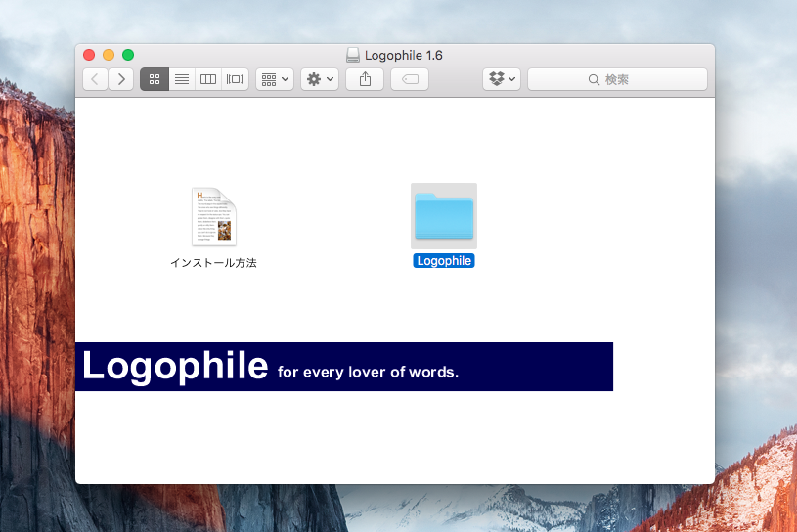The image size is (797, 532).
Task: Click the disk icon in title bar
Action: [x=353, y=56]
